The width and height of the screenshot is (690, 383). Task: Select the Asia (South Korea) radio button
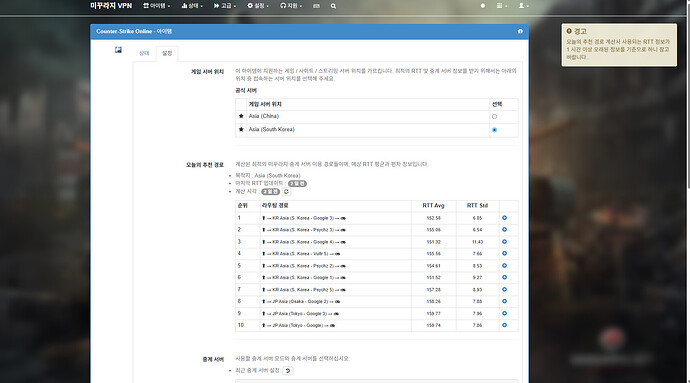[494, 130]
